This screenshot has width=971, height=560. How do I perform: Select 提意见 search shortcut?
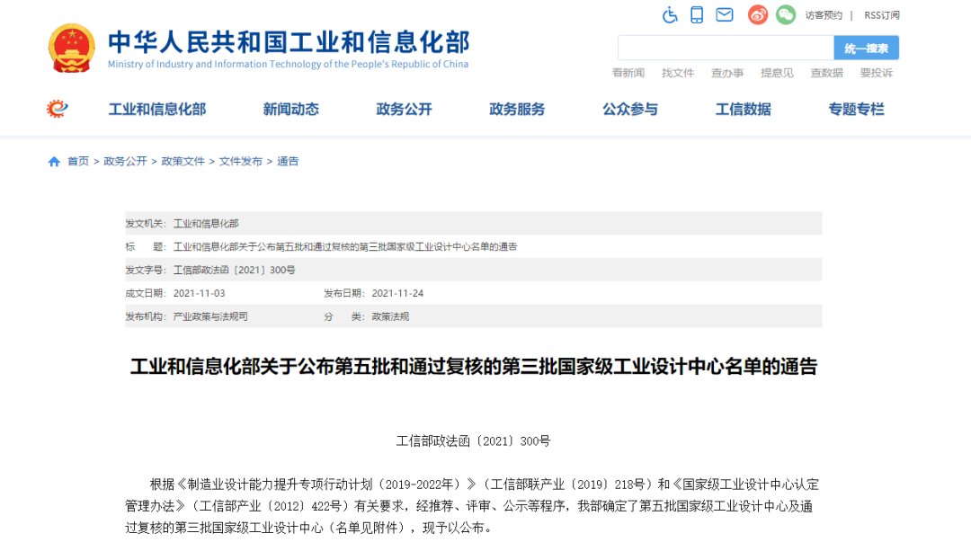[x=777, y=73]
